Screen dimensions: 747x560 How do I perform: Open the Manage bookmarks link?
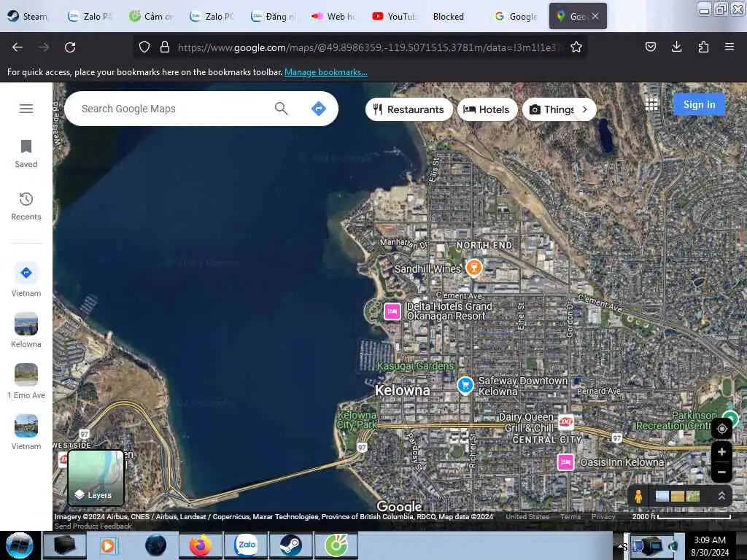326,72
